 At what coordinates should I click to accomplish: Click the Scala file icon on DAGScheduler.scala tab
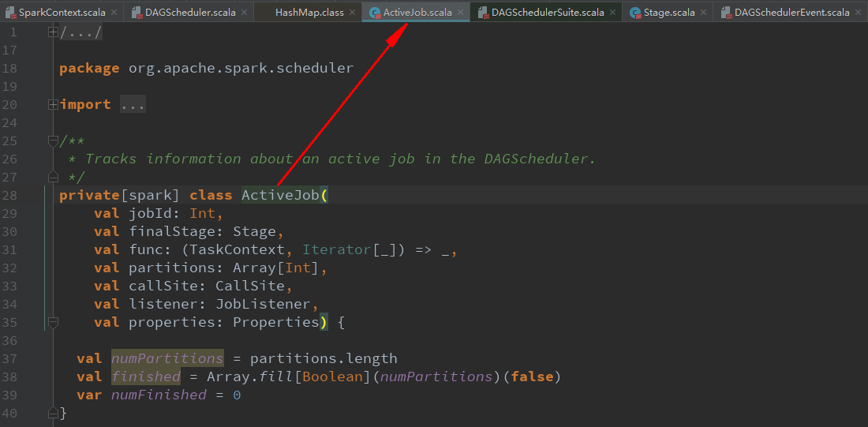[x=137, y=12]
